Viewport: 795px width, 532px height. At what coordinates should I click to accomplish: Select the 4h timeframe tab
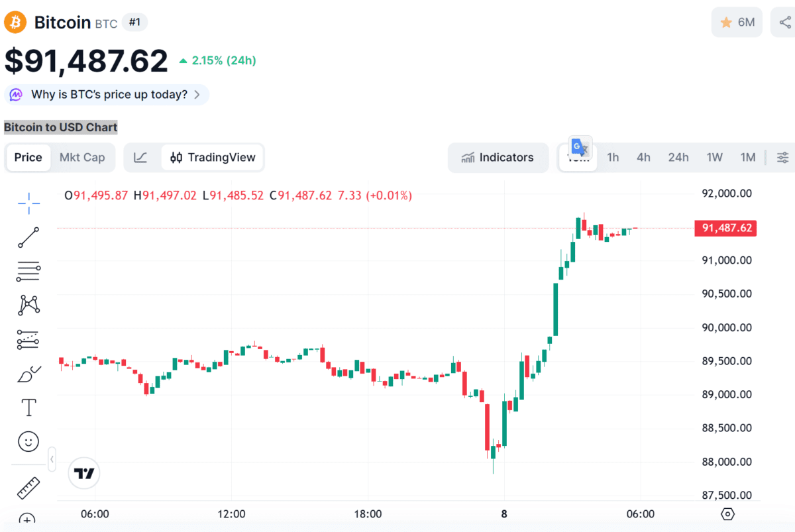[x=643, y=158]
